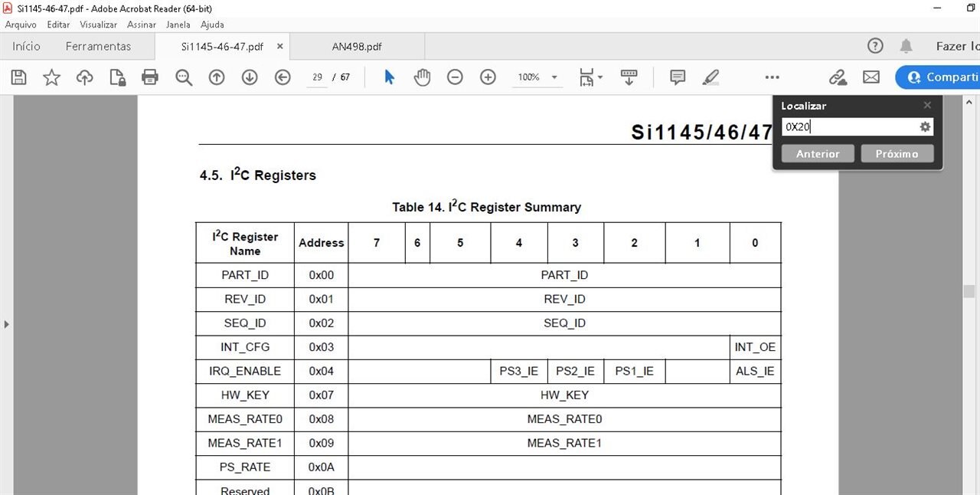Screen dimensions: 980x495
Task: Click the Fazer login link
Action: click(x=958, y=46)
